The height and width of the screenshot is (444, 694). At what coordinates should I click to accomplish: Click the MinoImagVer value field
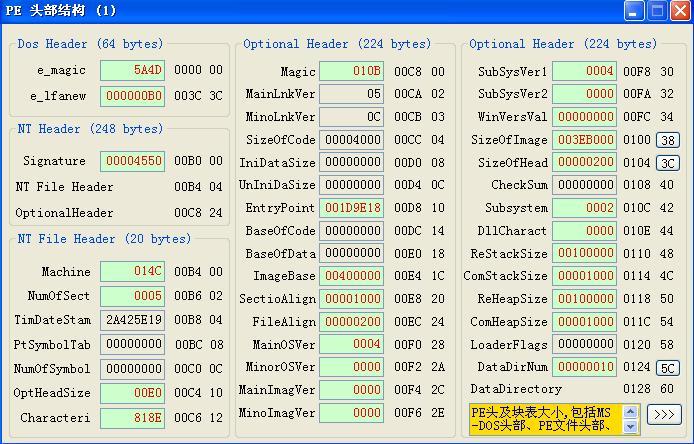[x=351, y=413]
